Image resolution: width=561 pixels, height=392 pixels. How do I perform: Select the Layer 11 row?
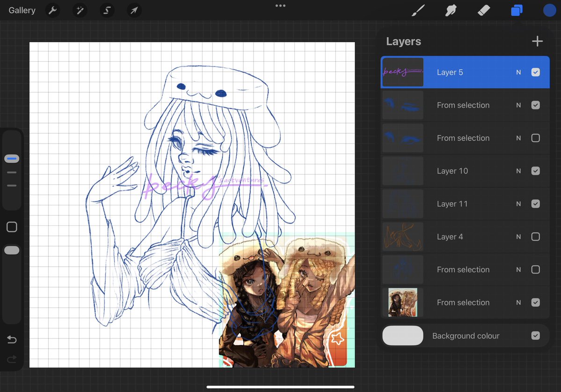tap(465, 204)
